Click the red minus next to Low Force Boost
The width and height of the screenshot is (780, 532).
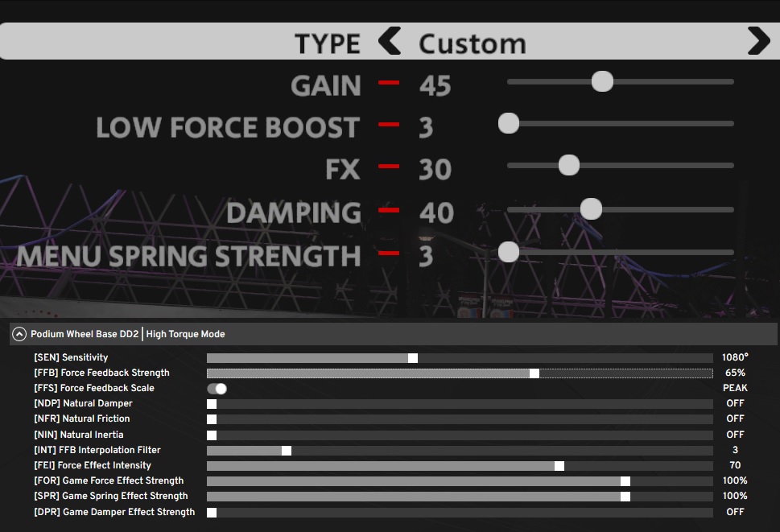390,125
